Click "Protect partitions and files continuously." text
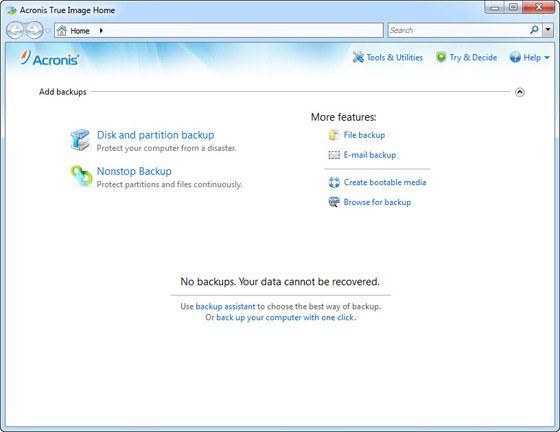The image size is (560, 432). click(169, 185)
